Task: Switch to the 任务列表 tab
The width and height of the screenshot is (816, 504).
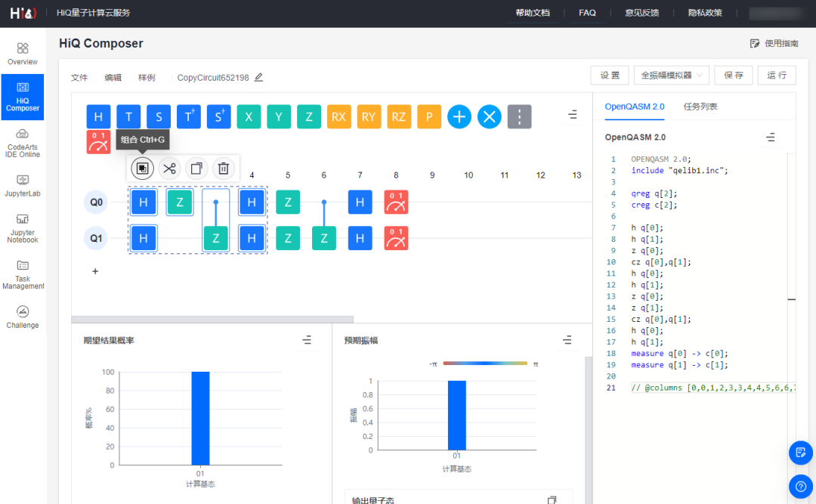Action: (x=700, y=107)
